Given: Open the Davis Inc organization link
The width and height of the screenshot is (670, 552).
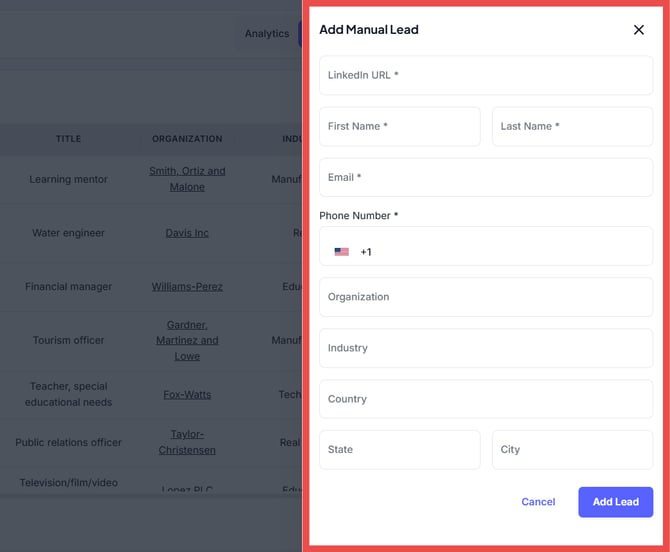Looking at the screenshot, I should click(187, 233).
